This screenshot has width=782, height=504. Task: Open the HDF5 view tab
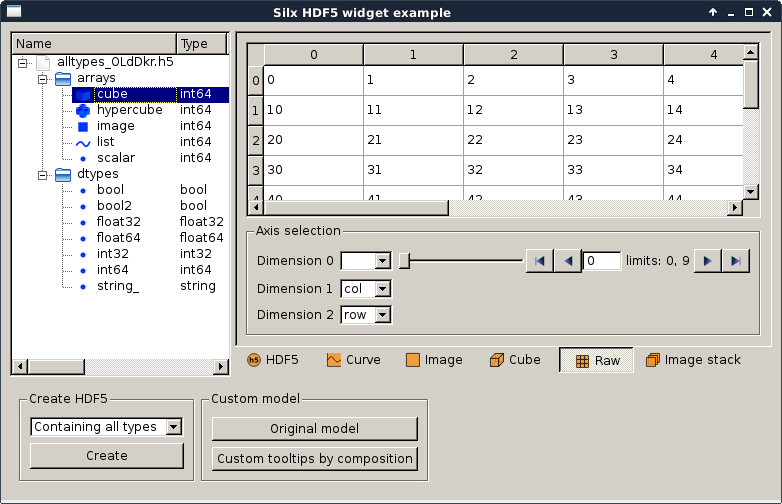coord(272,360)
